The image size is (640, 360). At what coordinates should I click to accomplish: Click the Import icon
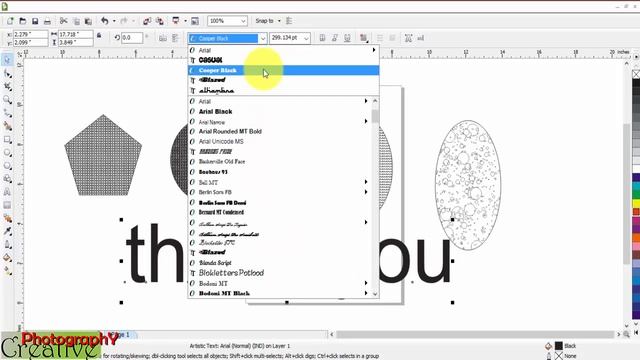tap(147, 21)
